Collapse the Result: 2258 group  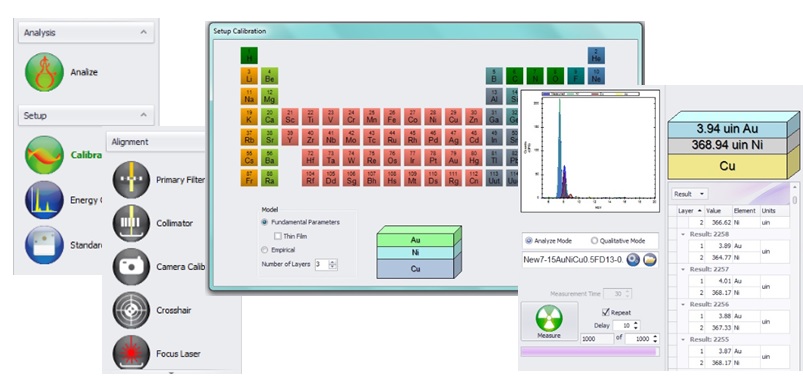[683, 234]
